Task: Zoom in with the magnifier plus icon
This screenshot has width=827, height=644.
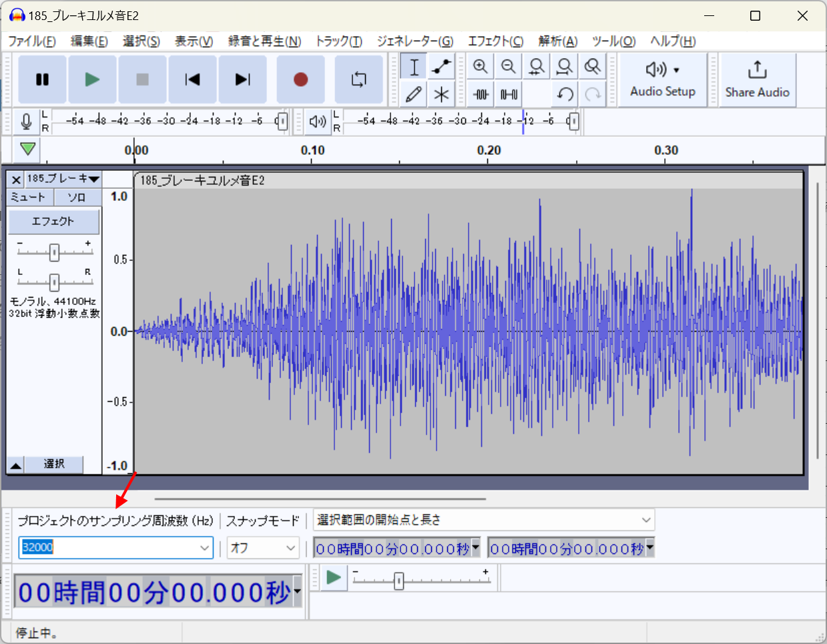Action: pos(480,67)
